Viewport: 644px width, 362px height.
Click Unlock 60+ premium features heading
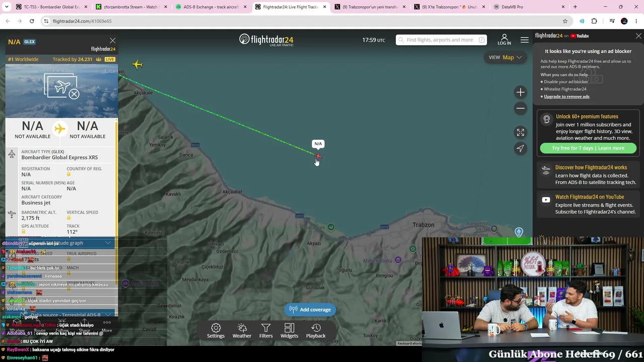[x=587, y=117]
